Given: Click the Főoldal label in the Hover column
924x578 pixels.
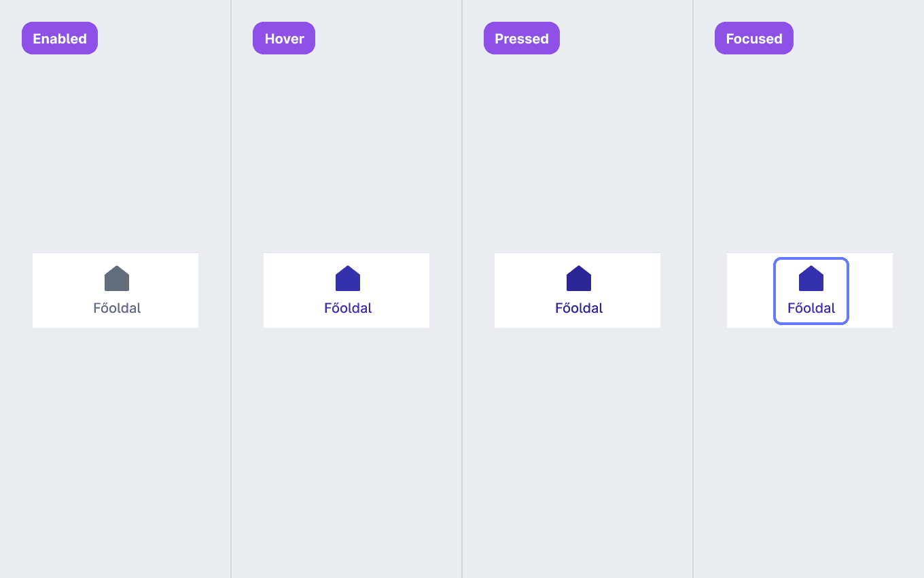Looking at the screenshot, I should 348,308.
